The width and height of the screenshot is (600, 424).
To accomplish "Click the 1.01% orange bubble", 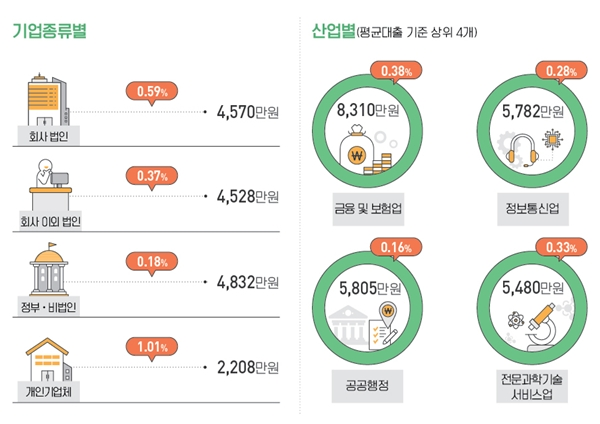I will 151,348.
